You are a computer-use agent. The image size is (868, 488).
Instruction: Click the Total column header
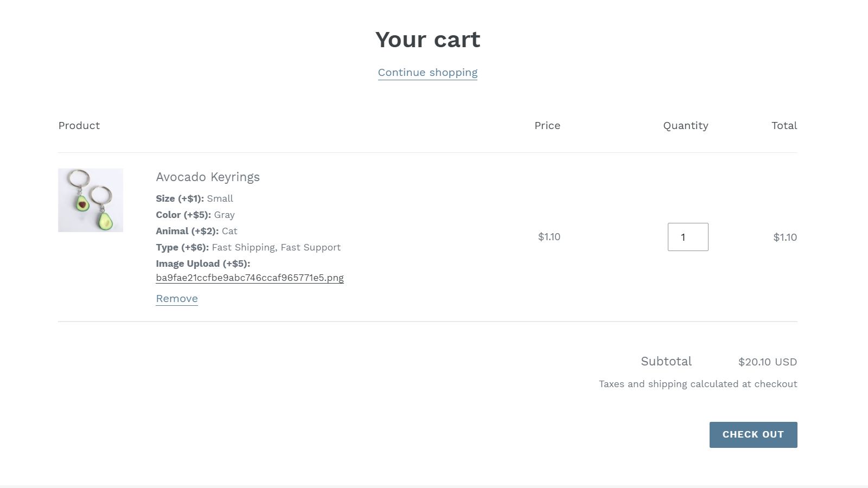click(x=784, y=125)
